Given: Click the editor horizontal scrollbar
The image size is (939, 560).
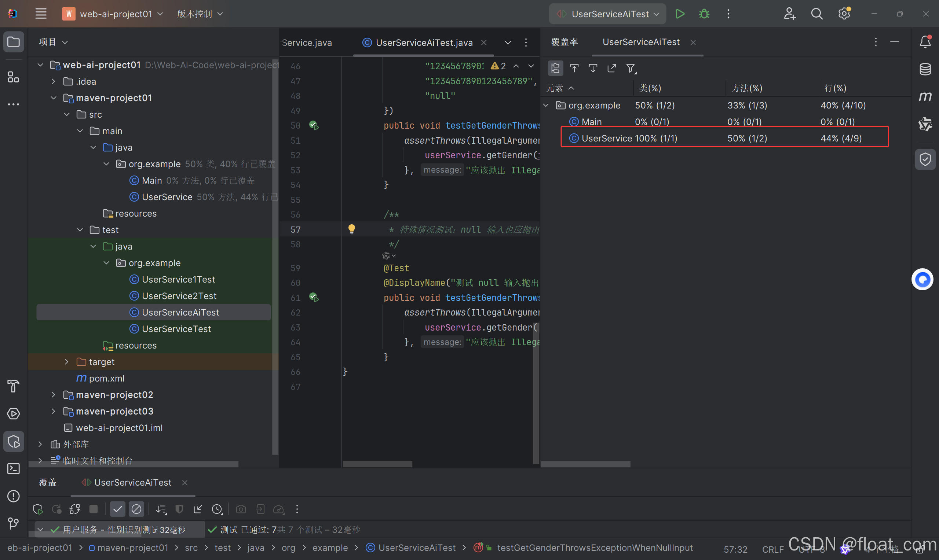Looking at the screenshot, I should tap(377, 464).
